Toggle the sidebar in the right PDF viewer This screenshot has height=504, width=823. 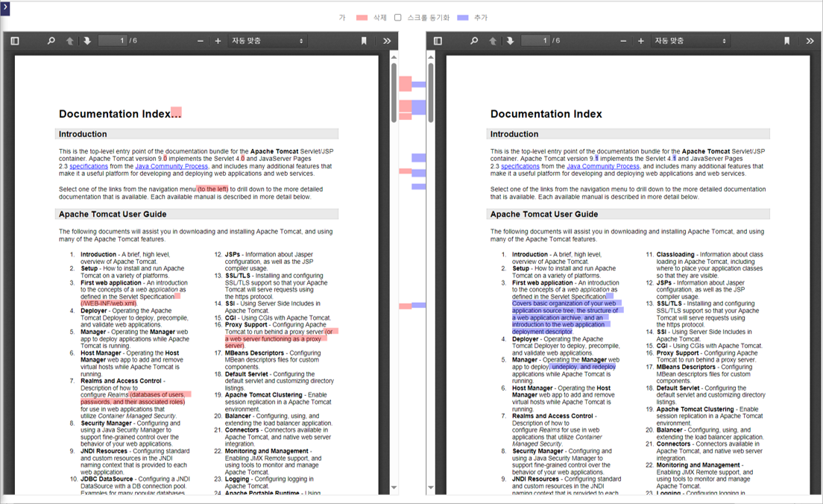tap(438, 41)
